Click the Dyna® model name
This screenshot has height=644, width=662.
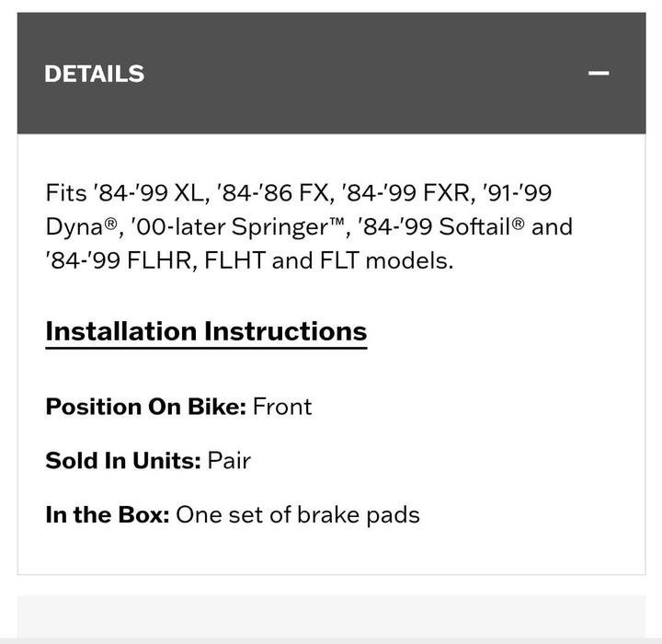click(x=79, y=226)
